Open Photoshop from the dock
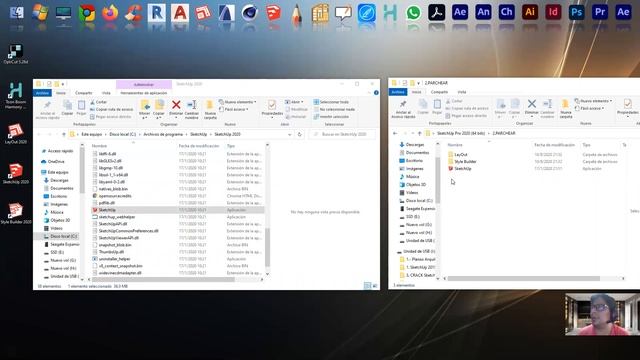The image size is (640, 360). [x=576, y=13]
